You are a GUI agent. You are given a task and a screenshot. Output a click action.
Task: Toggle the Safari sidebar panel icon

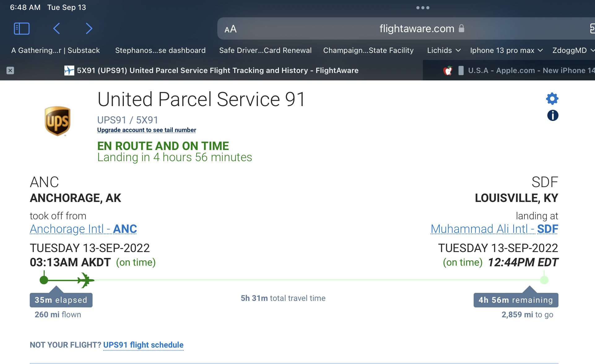click(x=22, y=28)
